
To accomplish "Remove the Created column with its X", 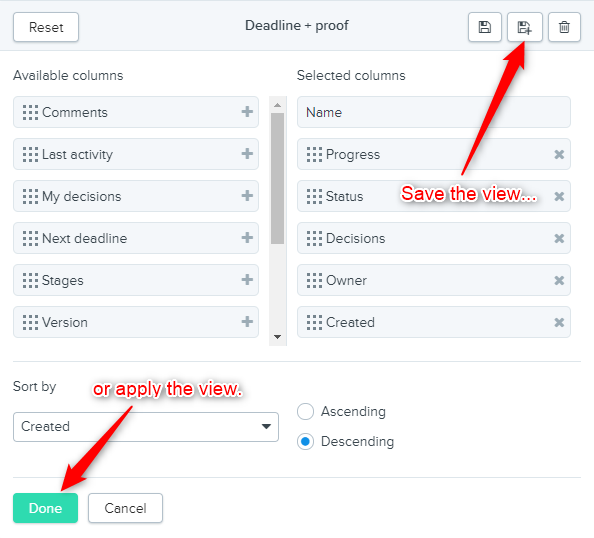I will pos(559,323).
